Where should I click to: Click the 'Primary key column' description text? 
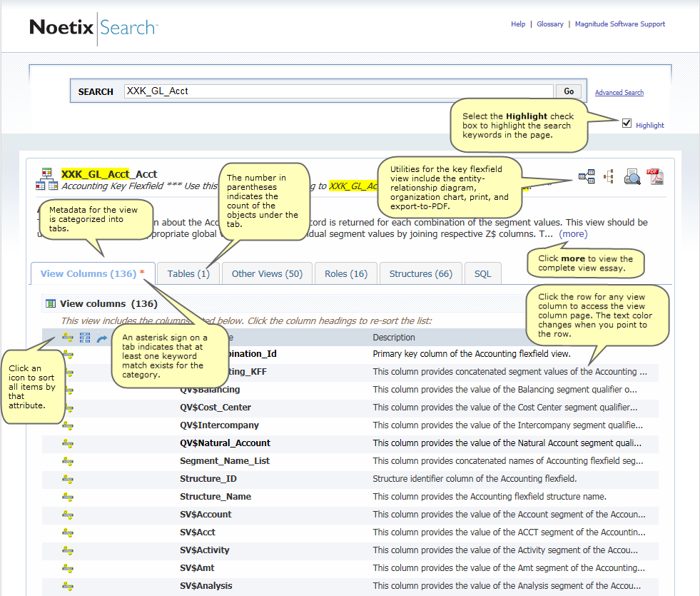click(x=472, y=354)
